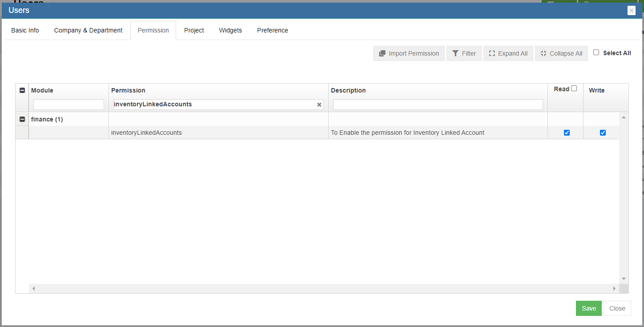644x327 pixels.
Task: Toggle the Select All checkbox
Action: point(596,52)
